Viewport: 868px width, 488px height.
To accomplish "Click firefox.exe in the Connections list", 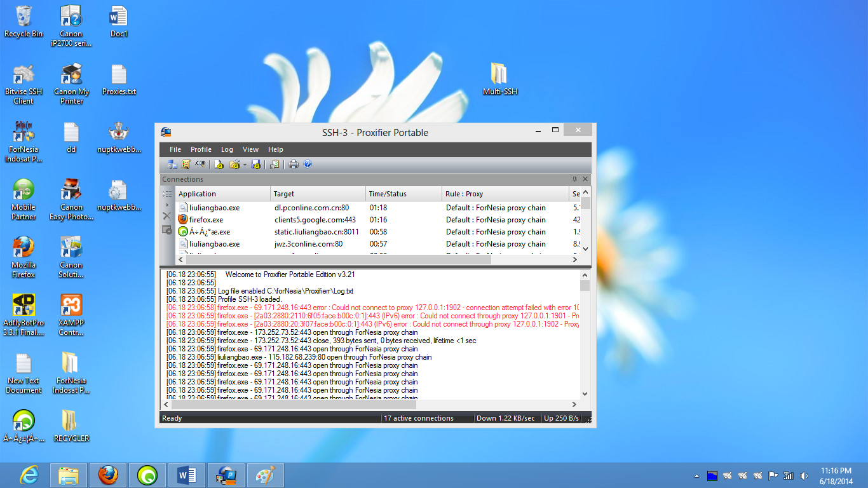I will click(x=206, y=220).
